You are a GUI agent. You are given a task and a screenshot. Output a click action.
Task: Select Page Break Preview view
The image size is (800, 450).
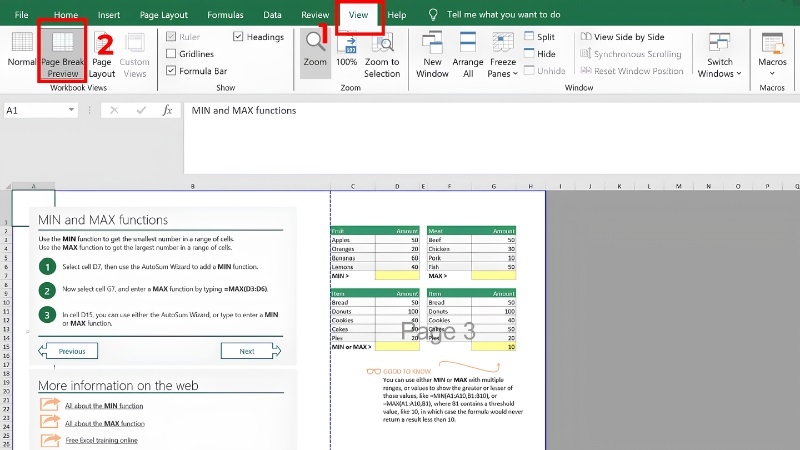pyautogui.click(x=63, y=55)
